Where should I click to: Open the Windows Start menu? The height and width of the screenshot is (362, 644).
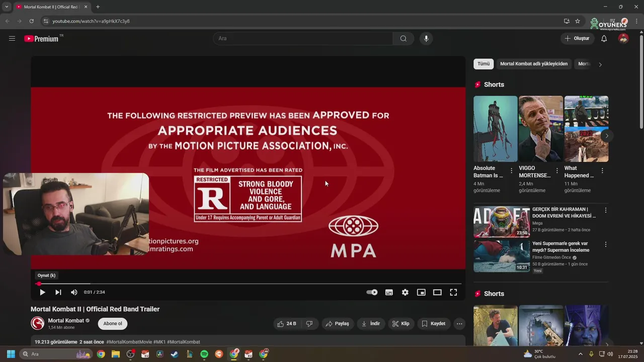tap(11, 354)
